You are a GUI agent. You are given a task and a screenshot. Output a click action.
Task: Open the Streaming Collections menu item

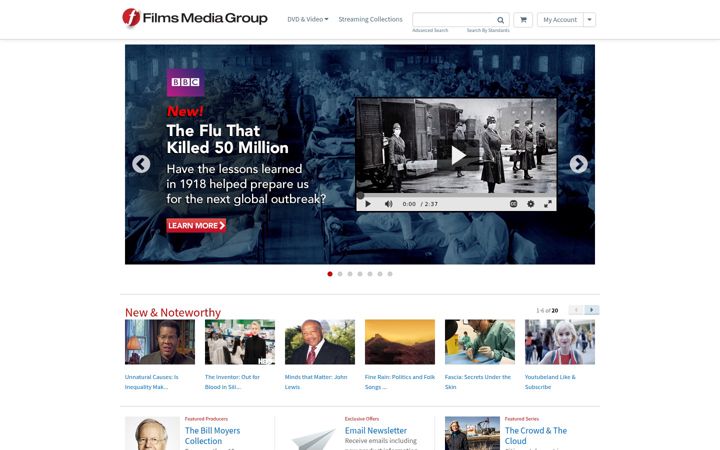click(x=370, y=19)
